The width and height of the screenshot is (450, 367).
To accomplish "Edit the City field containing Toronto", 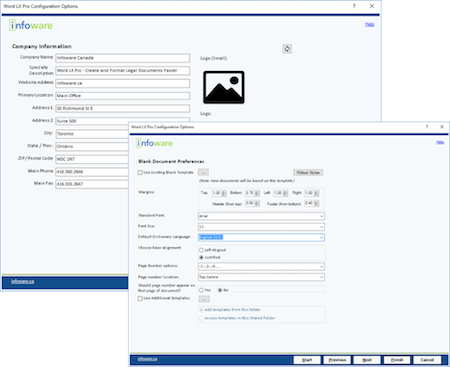I will coord(92,134).
